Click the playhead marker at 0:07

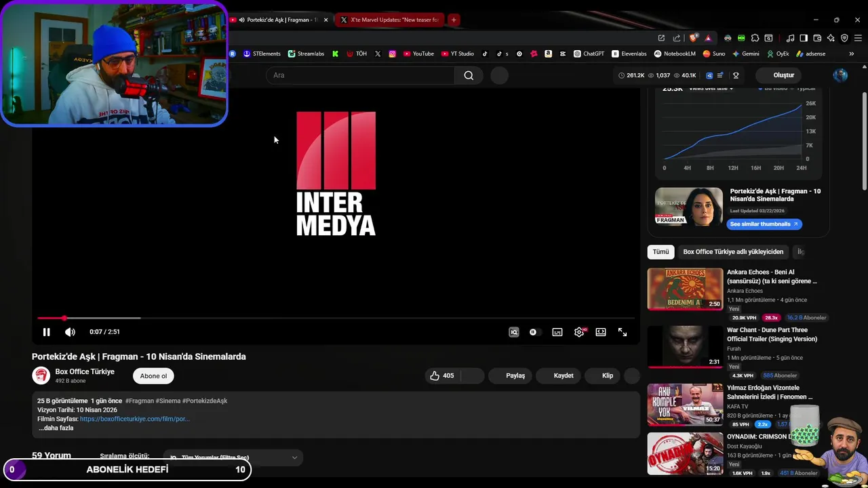click(x=64, y=318)
